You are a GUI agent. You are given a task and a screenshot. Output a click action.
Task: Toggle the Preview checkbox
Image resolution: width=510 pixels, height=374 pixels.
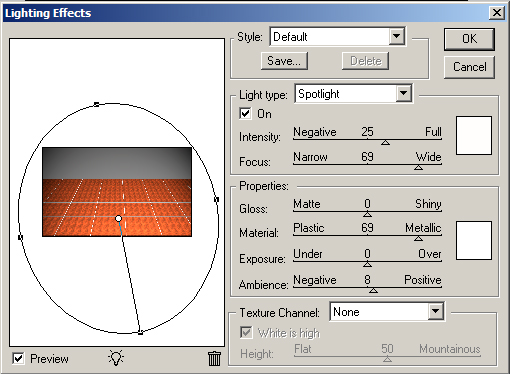18,359
